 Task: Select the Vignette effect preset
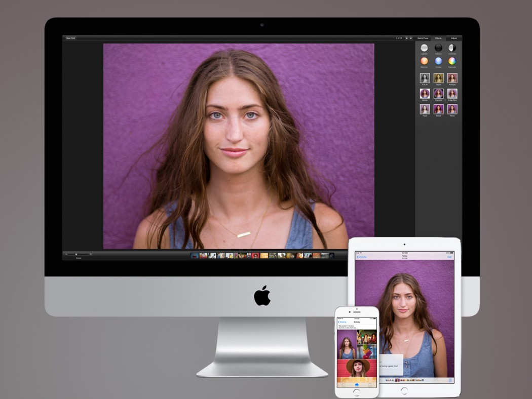[x=438, y=94]
